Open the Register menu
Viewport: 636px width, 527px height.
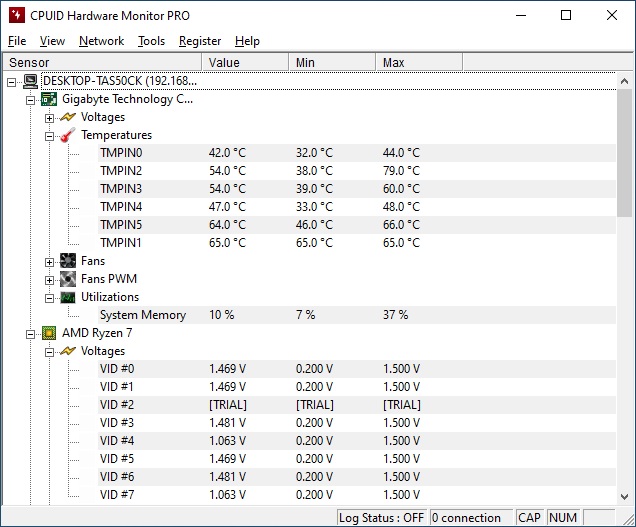[200, 41]
